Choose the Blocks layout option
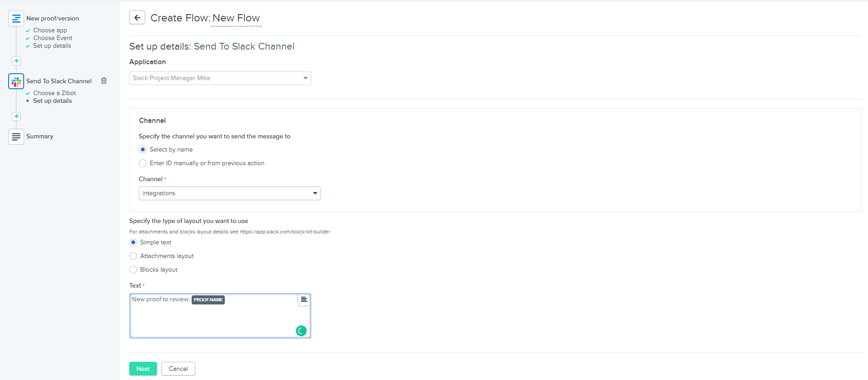 (x=133, y=270)
